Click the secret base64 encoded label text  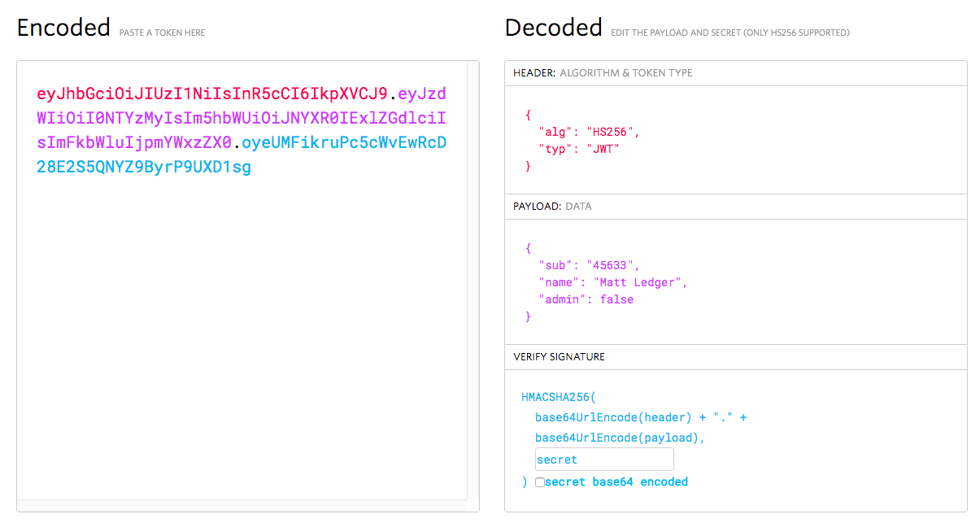[x=616, y=482]
